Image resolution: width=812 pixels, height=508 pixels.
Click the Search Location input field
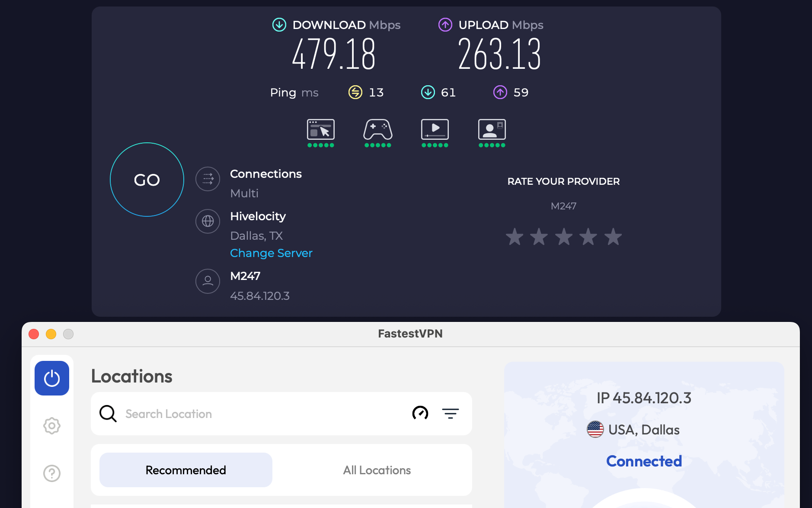click(264, 414)
